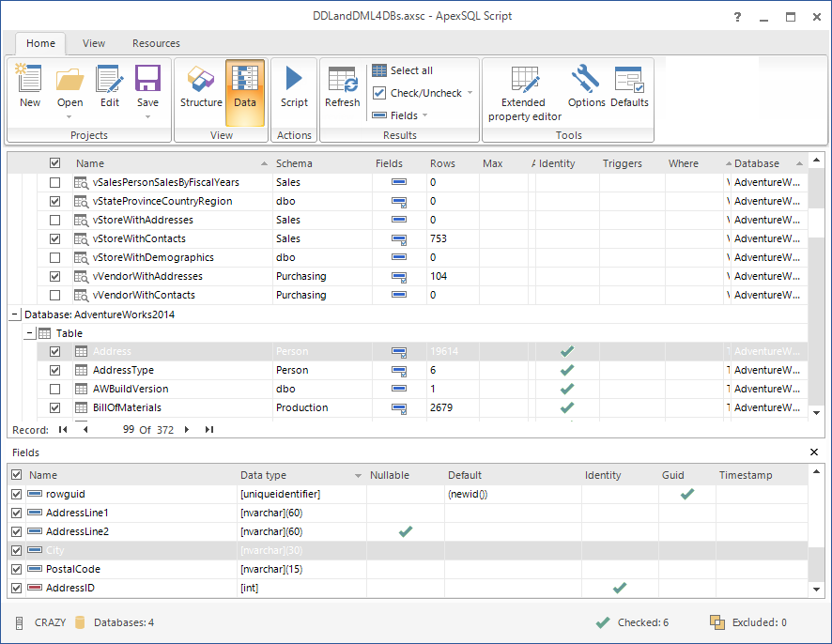Uncheck the PostalCode field checkbox

pyautogui.click(x=16, y=569)
